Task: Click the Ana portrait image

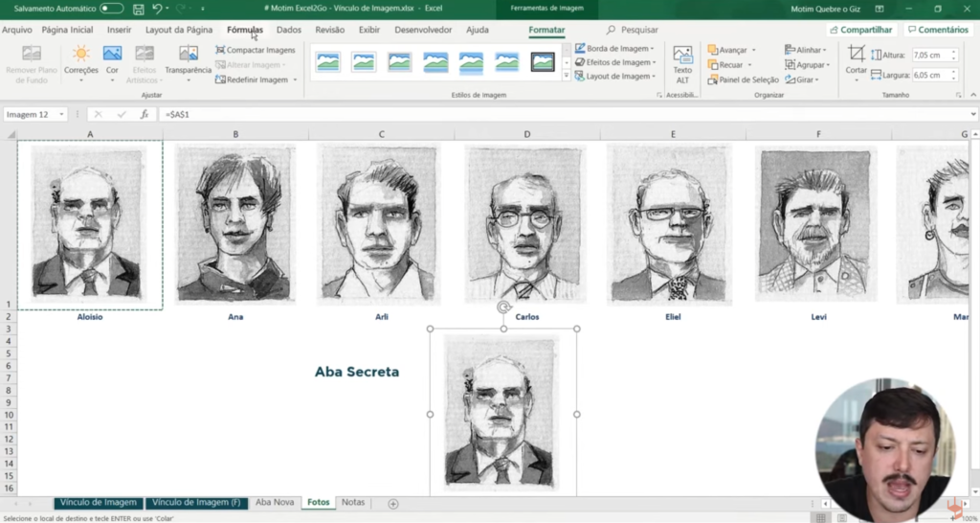Action: coord(235,224)
